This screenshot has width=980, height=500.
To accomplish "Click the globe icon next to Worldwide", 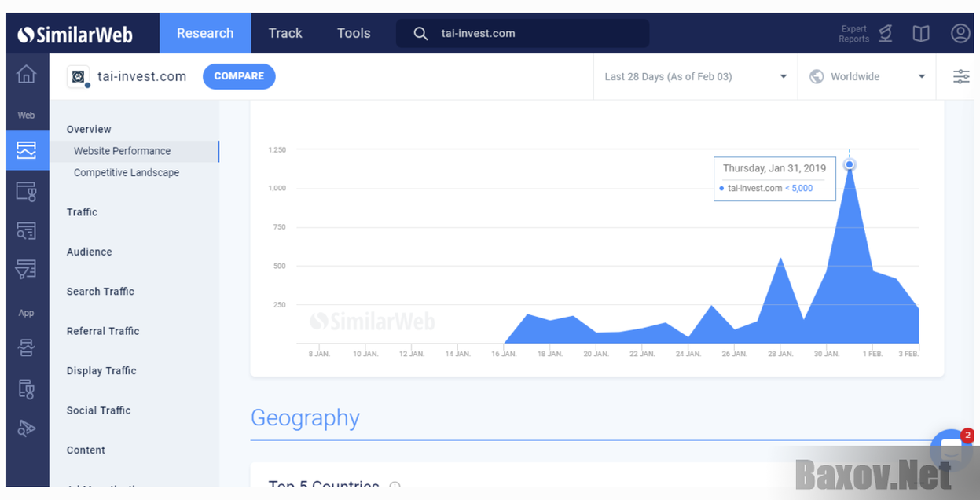I will 817,76.
